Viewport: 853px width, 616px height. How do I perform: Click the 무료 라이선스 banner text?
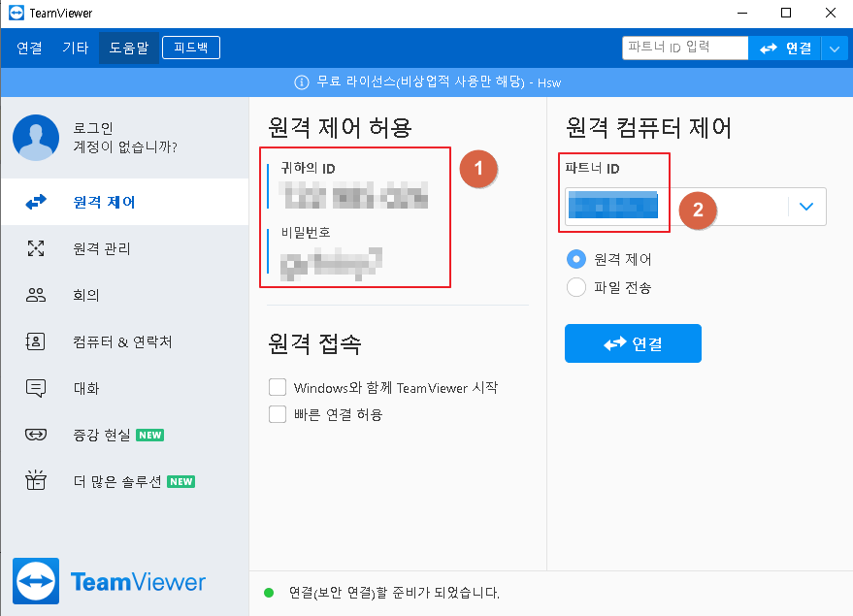439,82
